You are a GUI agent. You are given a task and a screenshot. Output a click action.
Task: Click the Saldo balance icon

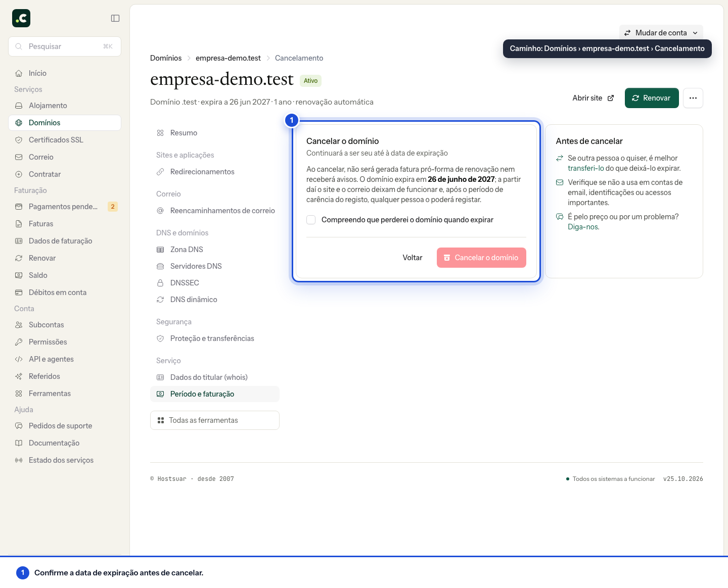[x=19, y=275]
